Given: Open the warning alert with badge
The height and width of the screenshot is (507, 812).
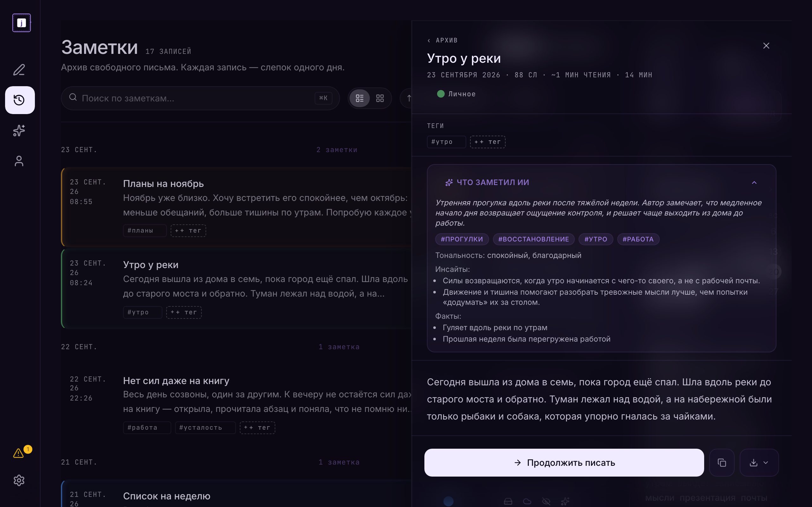Looking at the screenshot, I should coord(19,453).
